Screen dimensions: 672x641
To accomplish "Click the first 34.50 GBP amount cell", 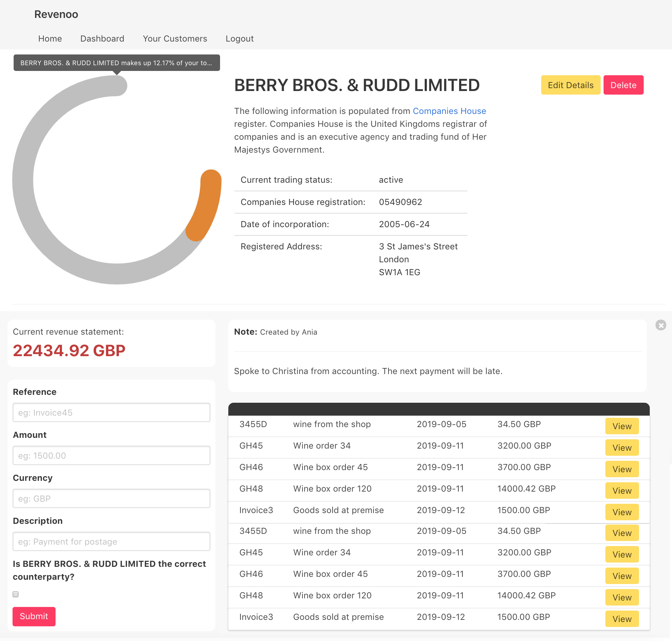I will (519, 424).
